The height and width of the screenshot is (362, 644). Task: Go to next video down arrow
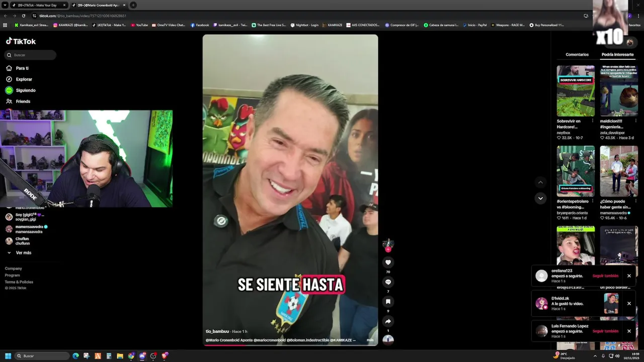pyautogui.click(x=540, y=198)
